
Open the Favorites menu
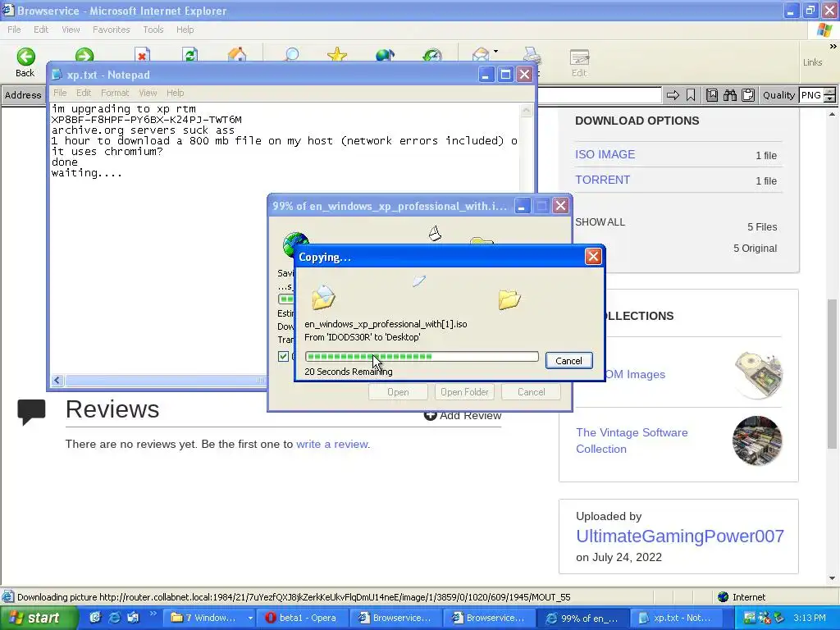pos(111,30)
